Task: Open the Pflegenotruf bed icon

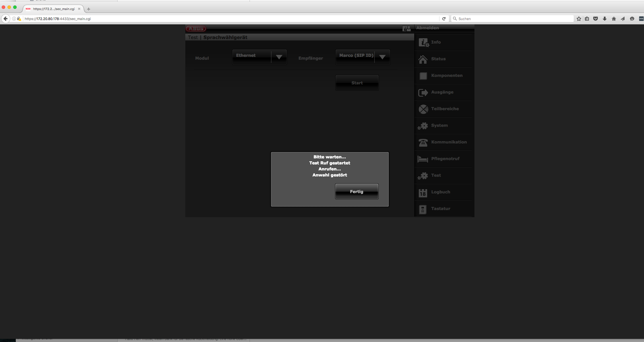Action: pyautogui.click(x=423, y=159)
